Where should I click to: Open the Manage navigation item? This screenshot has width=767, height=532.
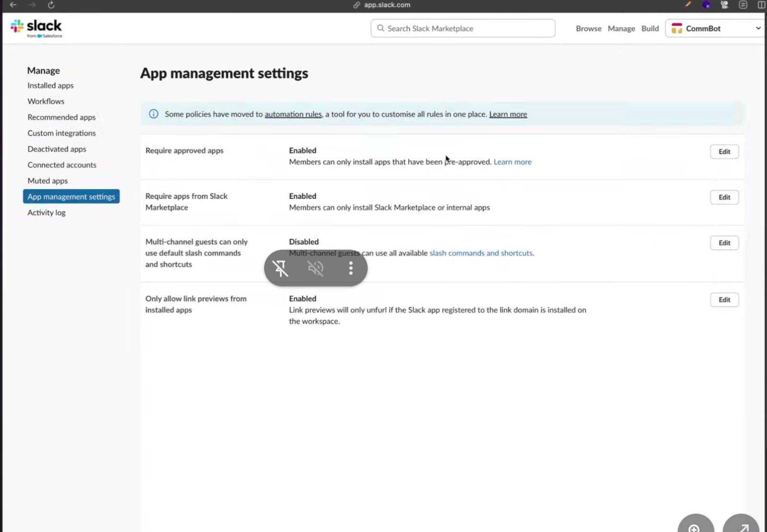(x=621, y=28)
